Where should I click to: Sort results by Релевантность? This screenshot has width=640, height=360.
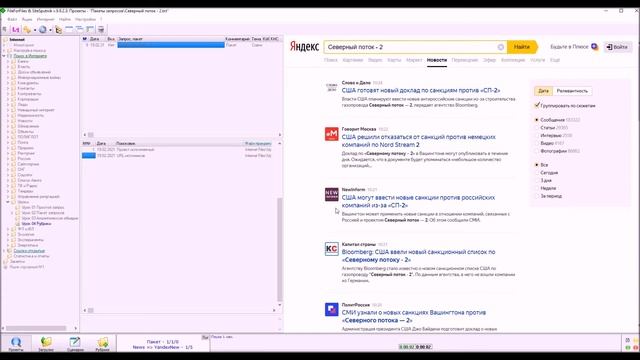572,91
